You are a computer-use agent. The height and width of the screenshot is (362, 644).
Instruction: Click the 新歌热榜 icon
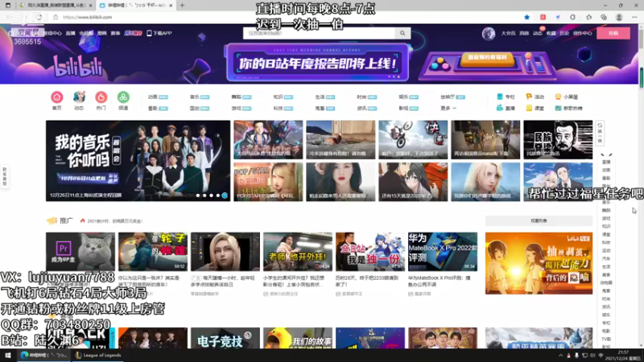tap(558, 108)
